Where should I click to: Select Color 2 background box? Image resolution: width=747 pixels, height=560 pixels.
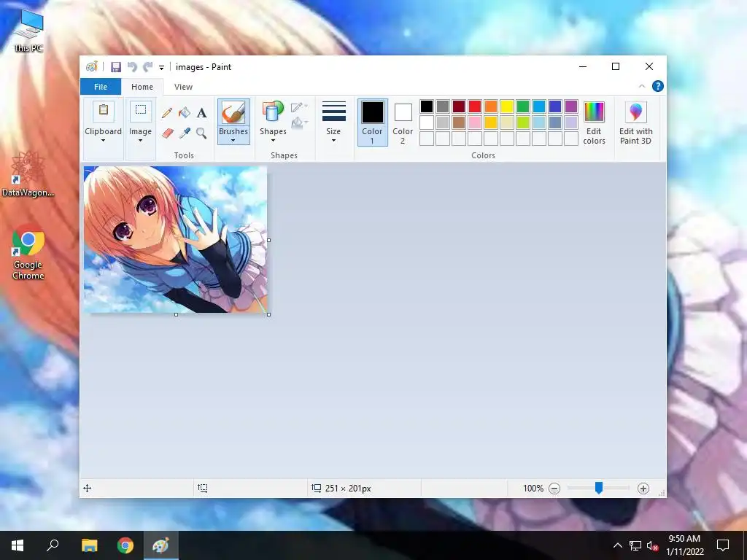tap(403, 122)
